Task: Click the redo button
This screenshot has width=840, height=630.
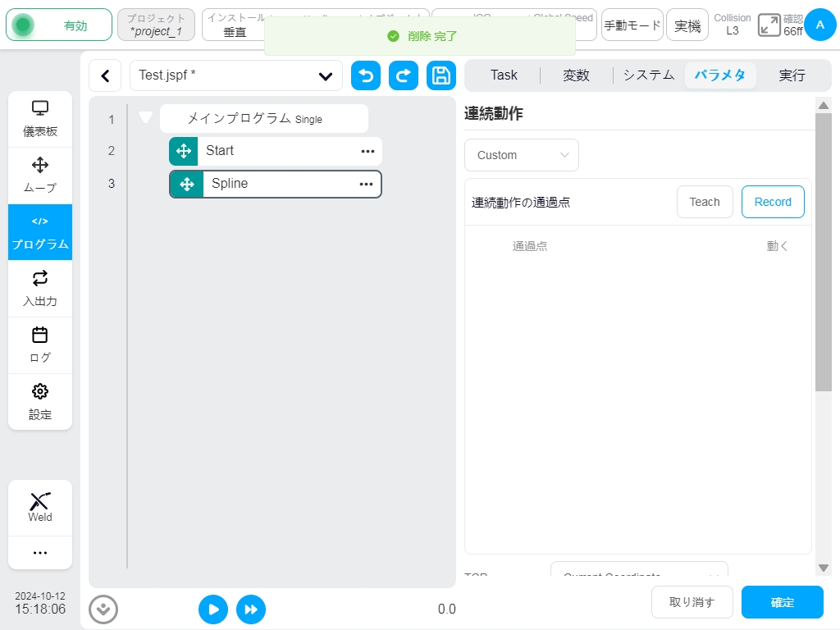Action: (x=404, y=75)
